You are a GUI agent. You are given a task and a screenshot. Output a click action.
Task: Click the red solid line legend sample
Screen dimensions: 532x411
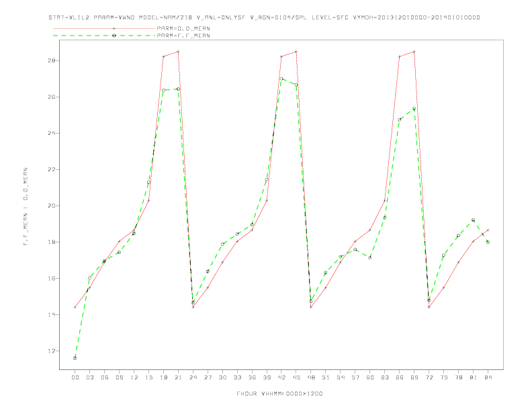[x=104, y=28]
